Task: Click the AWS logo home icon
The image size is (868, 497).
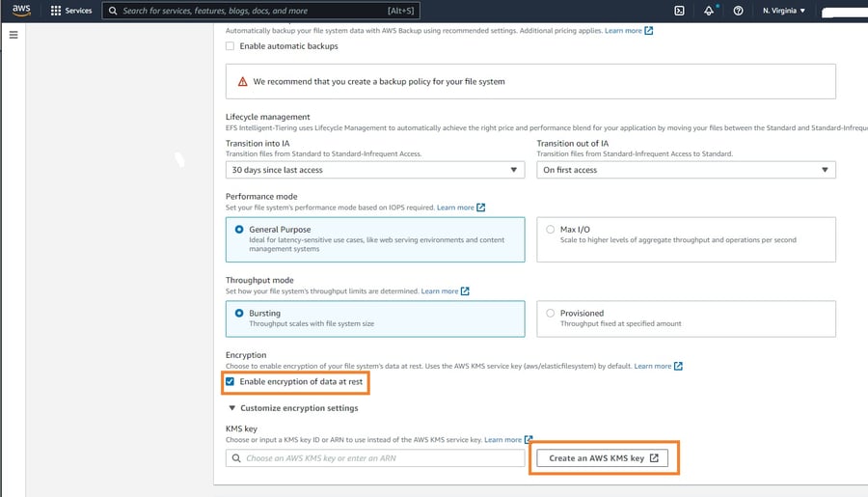Action: [21, 11]
